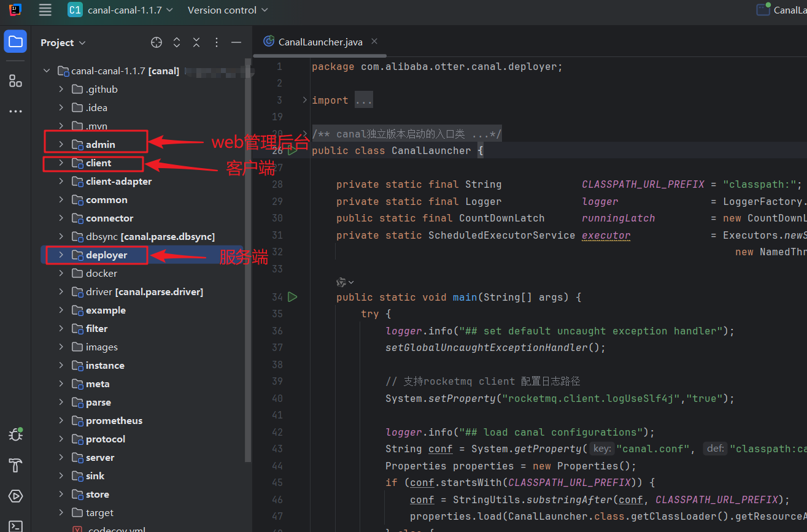Expand the folded javadoc comment chevron on line 20

[x=305, y=134]
